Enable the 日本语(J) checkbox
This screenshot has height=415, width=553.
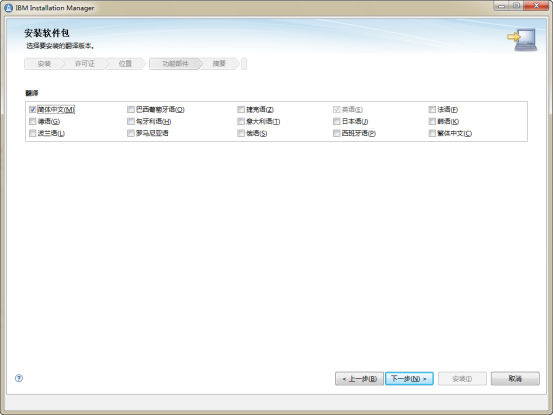coord(336,122)
